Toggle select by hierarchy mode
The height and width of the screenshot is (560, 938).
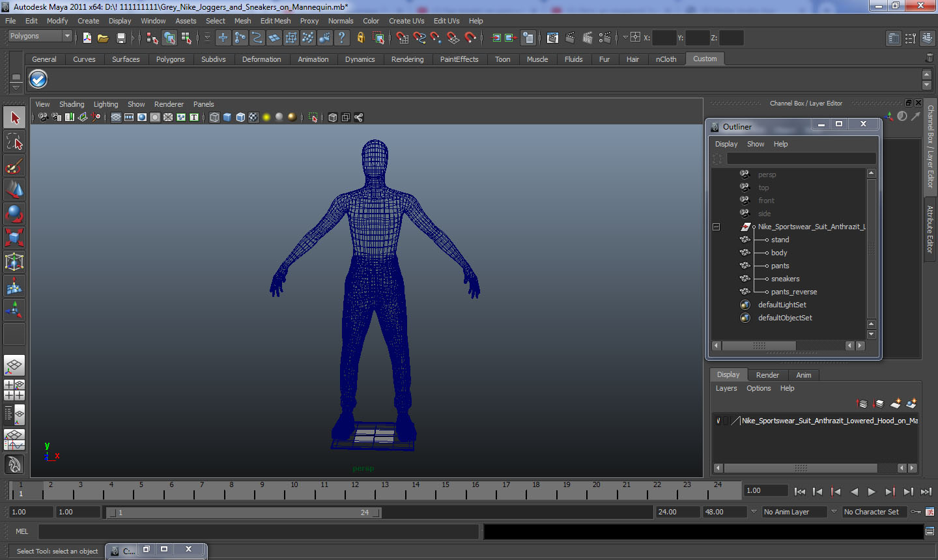pyautogui.click(x=152, y=38)
